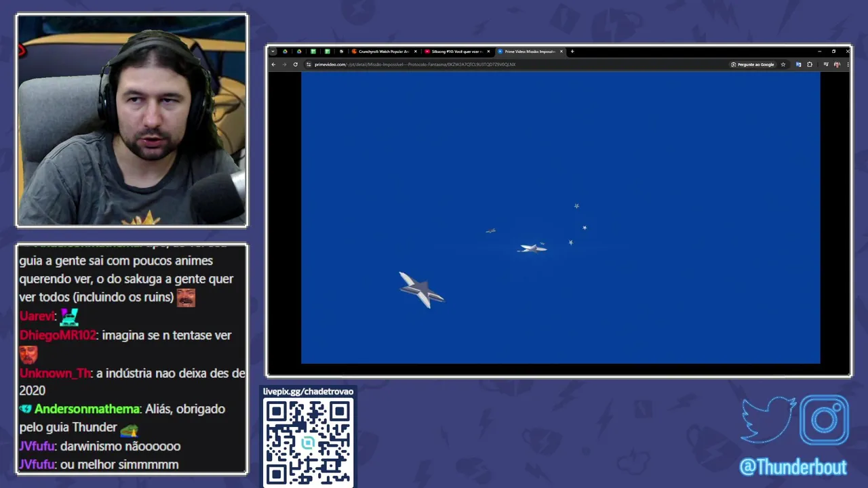Switch to the Crunchyroll Watch Popular tab

[382, 52]
